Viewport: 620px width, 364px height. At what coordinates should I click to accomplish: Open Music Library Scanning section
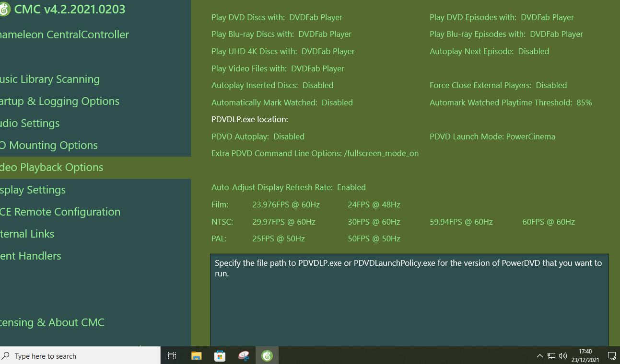pos(50,79)
